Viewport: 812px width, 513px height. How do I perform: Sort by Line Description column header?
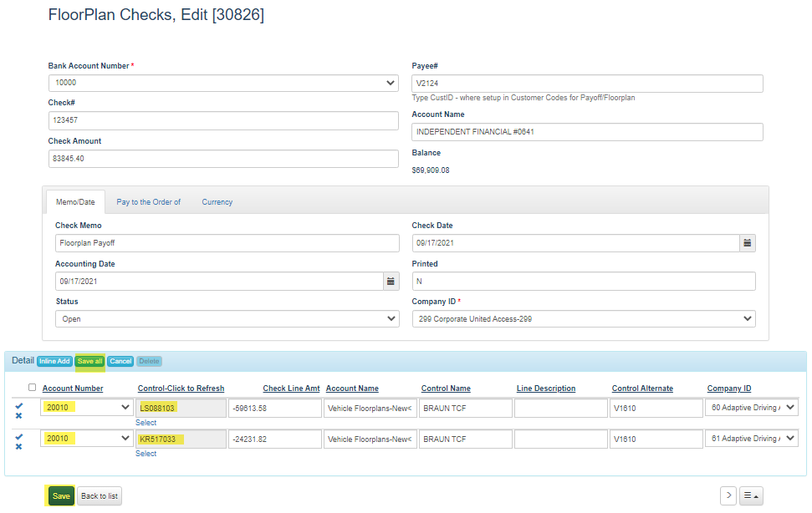(x=546, y=389)
